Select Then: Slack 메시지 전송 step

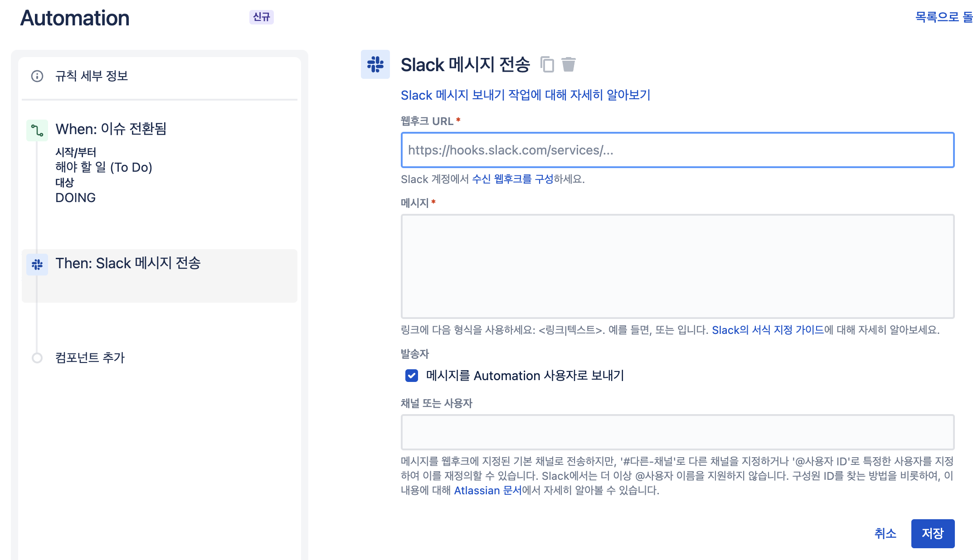coord(128,263)
